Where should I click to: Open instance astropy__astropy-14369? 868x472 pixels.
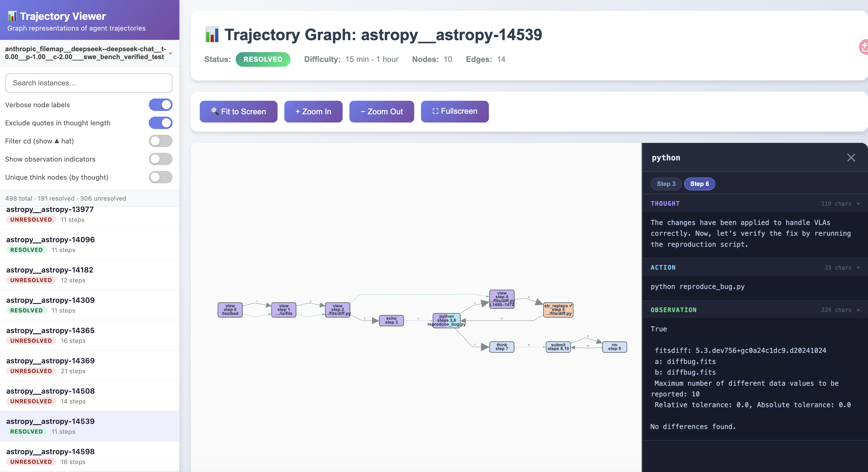(x=90, y=366)
